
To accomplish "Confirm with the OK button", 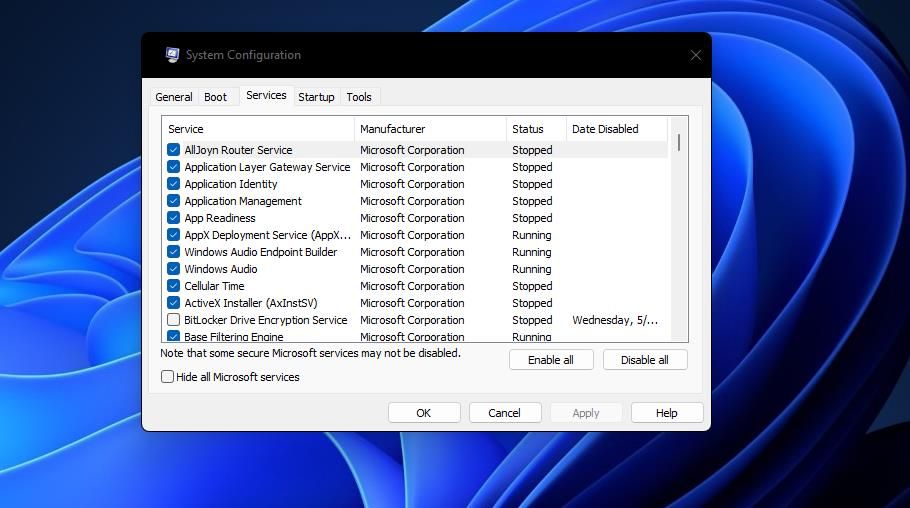I will 424,413.
